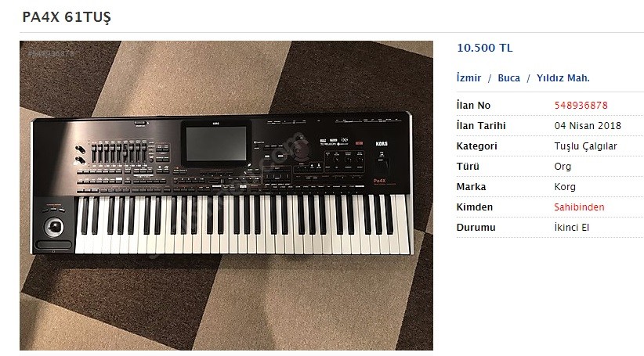Select the Org type value
The image size is (644, 356).
click(563, 167)
